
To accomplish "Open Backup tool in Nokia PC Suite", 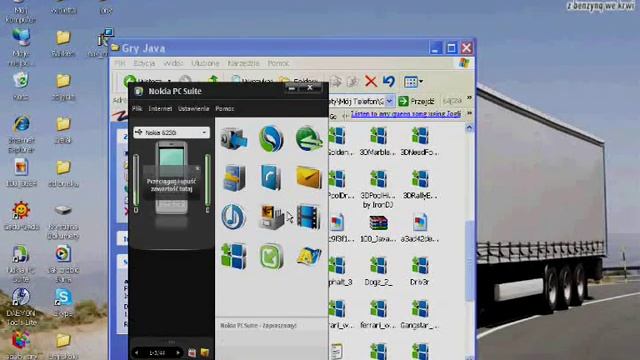I will click(x=234, y=138).
